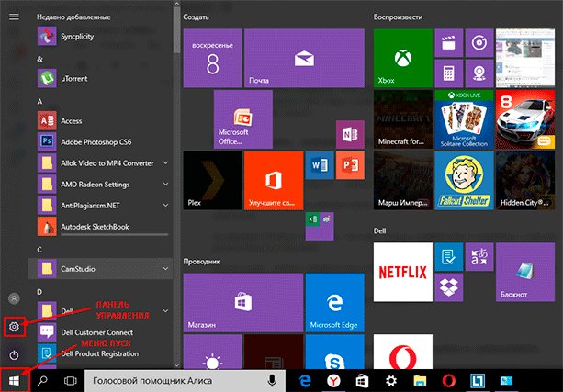Expand the AntiPlagiarism.NET folder chevron
The height and width of the screenshot is (392, 563).
pyautogui.click(x=165, y=206)
